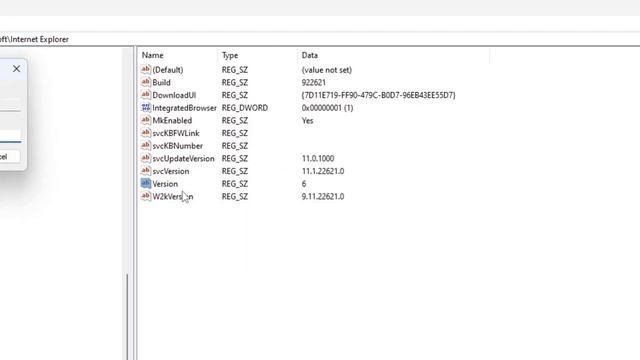Select the W2kVersion value name
The image size is (640, 360).
click(x=173, y=196)
